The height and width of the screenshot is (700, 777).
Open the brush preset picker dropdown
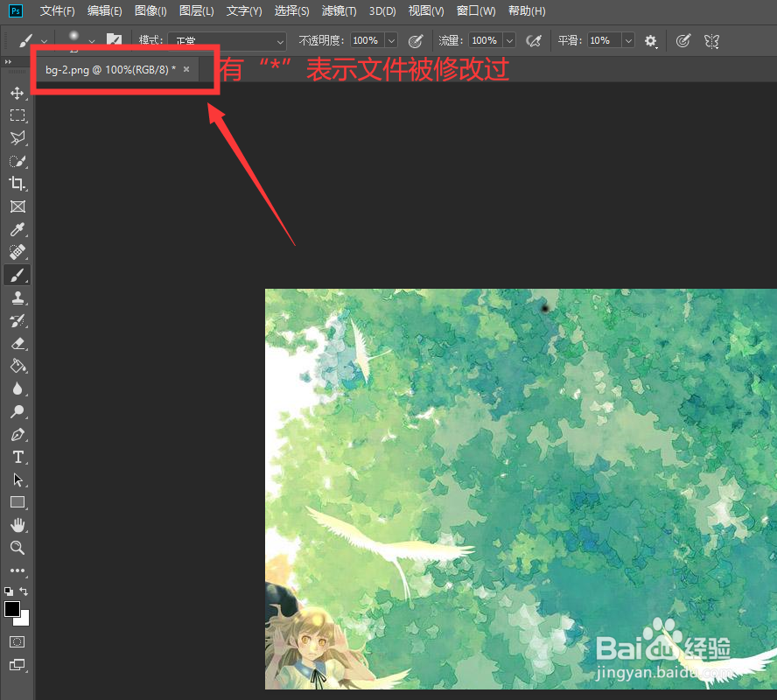click(92, 42)
